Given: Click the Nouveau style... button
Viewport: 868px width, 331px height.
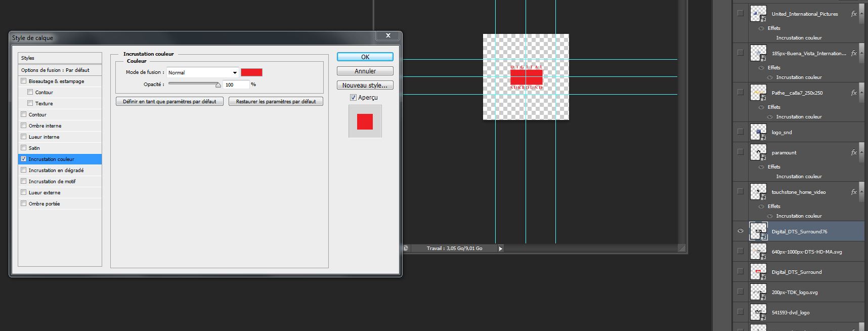Looking at the screenshot, I should tap(365, 85).
